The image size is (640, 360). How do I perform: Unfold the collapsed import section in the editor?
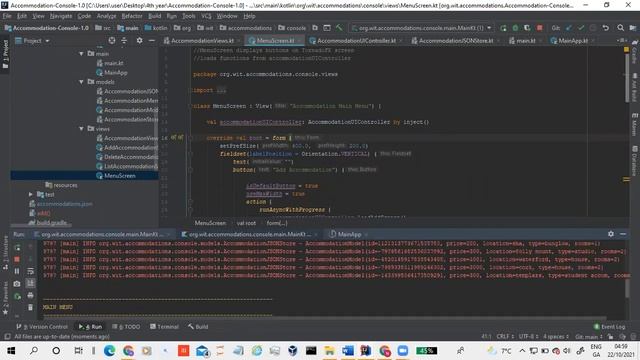pyautogui.click(x=221, y=90)
